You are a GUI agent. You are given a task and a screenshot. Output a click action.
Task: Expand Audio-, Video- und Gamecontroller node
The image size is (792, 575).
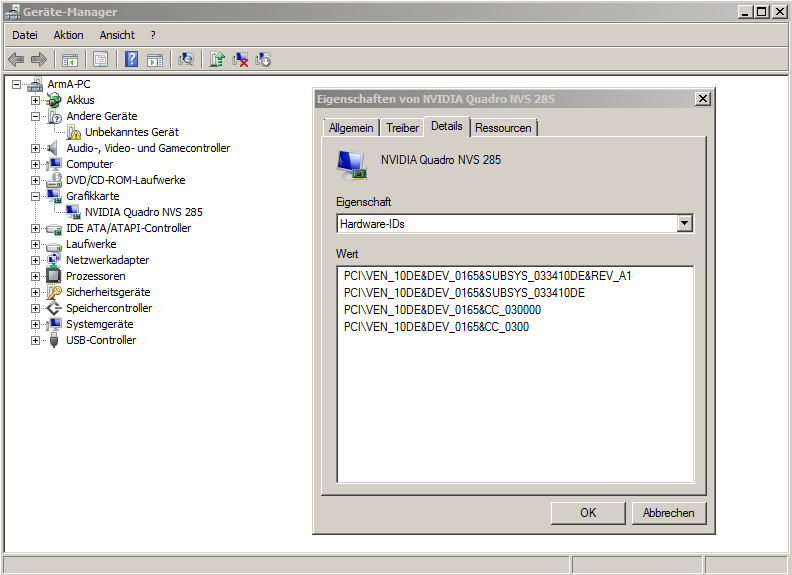pos(35,148)
